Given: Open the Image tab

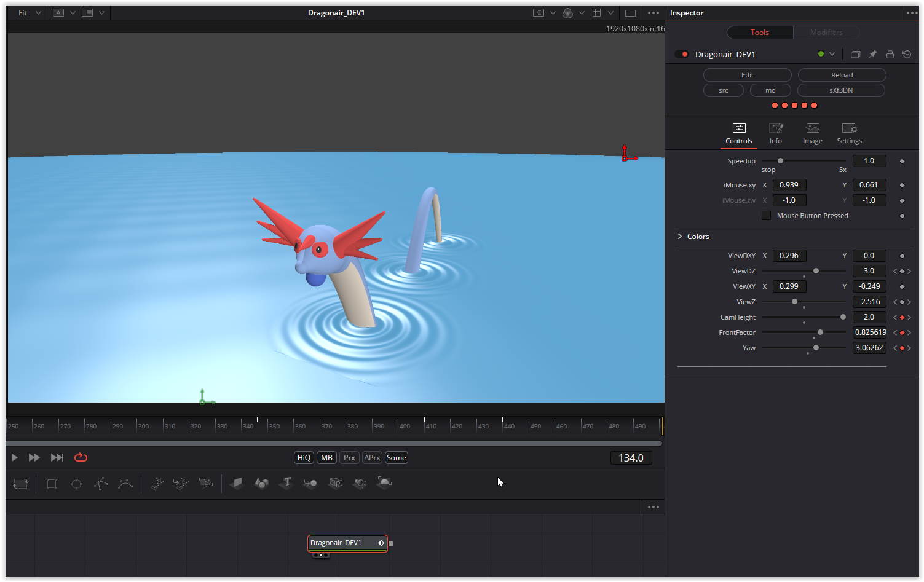Looking at the screenshot, I should click(x=813, y=133).
